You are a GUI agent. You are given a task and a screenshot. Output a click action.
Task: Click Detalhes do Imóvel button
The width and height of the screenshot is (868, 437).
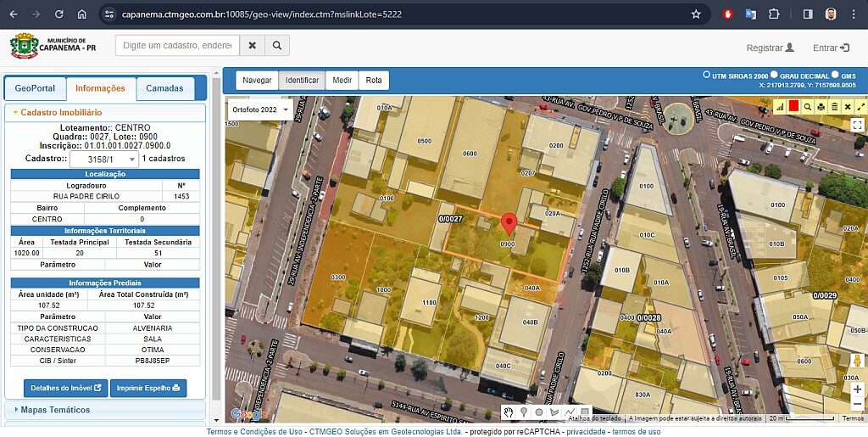(x=66, y=388)
